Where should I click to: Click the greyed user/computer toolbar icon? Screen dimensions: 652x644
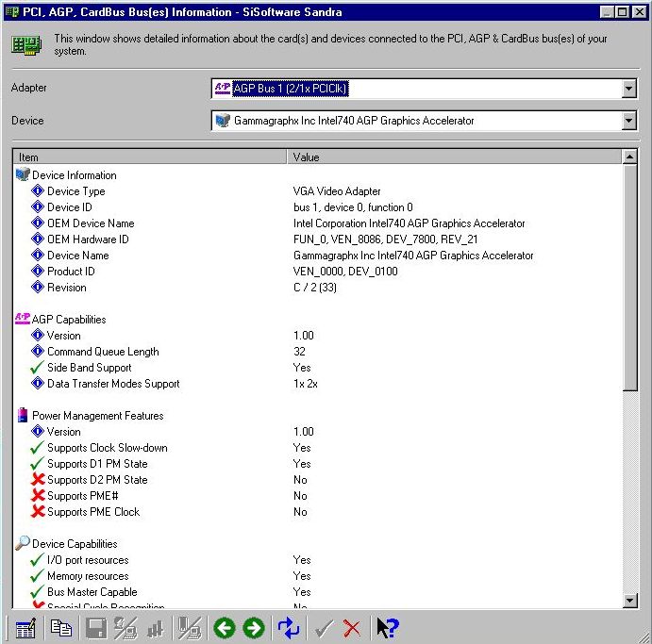click(125, 628)
